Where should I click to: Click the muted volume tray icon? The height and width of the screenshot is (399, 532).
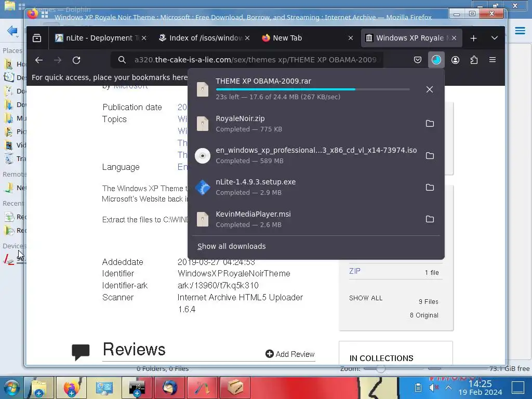(x=433, y=388)
